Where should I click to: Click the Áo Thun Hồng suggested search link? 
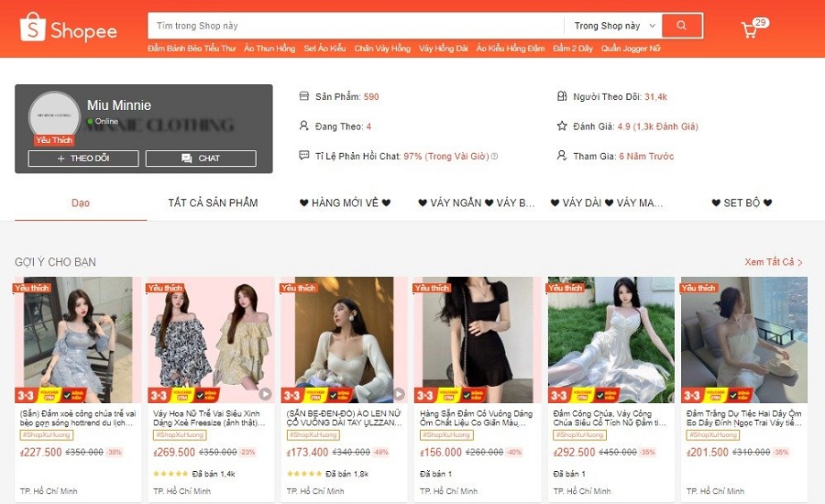(269, 48)
